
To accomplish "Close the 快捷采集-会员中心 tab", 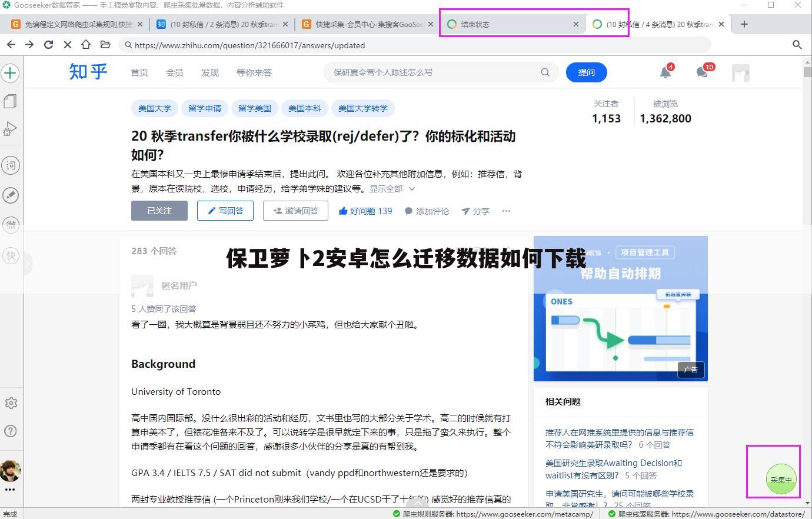I will pos(431,24).
